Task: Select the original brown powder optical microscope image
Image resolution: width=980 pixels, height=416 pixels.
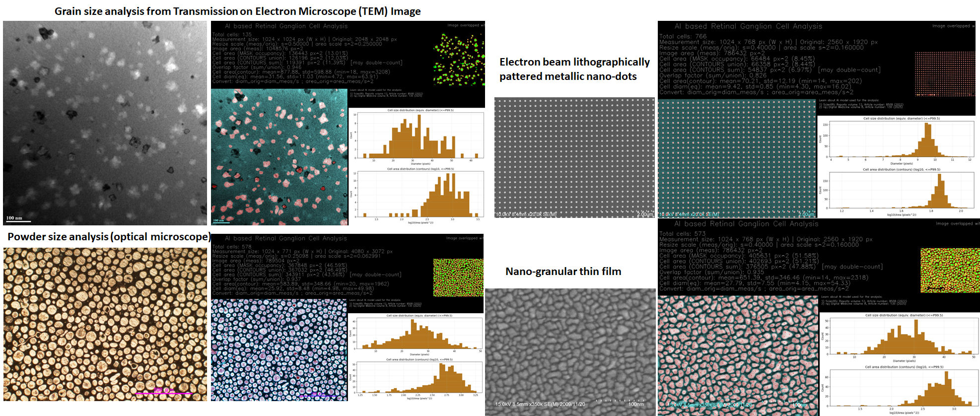Action: pyautogui.click(x=105, y=324)
